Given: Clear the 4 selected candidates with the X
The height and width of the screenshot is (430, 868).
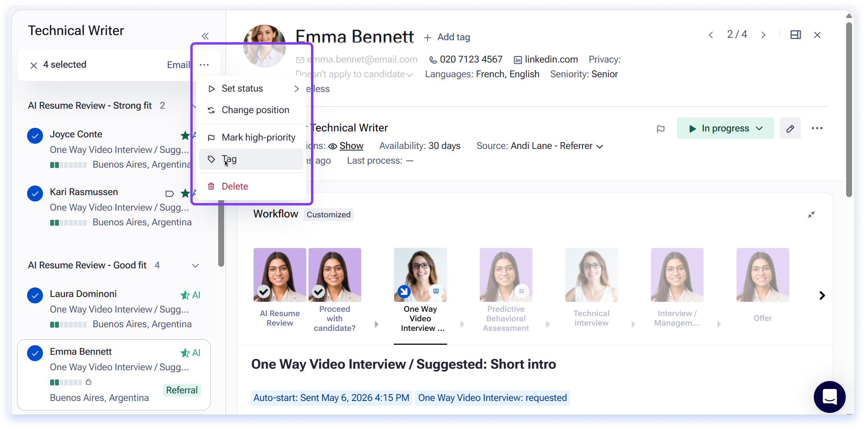Looking at the screenshot, I should click(34, 65).
